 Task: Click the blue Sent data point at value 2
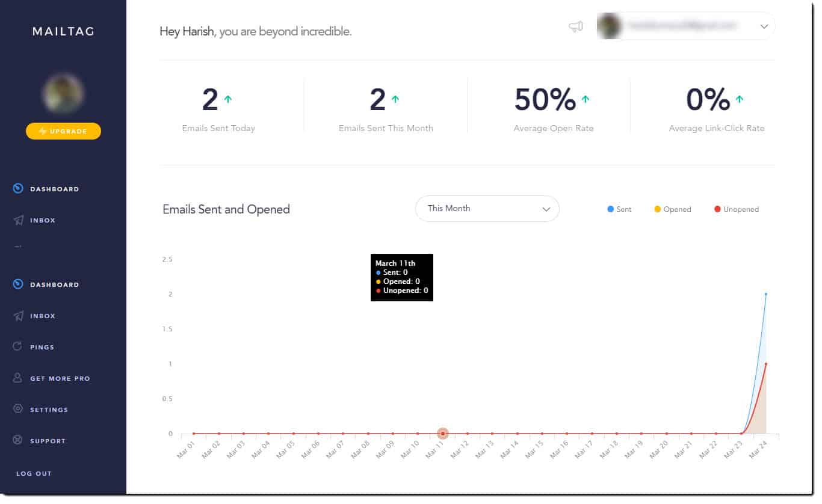tap(766, 294)
